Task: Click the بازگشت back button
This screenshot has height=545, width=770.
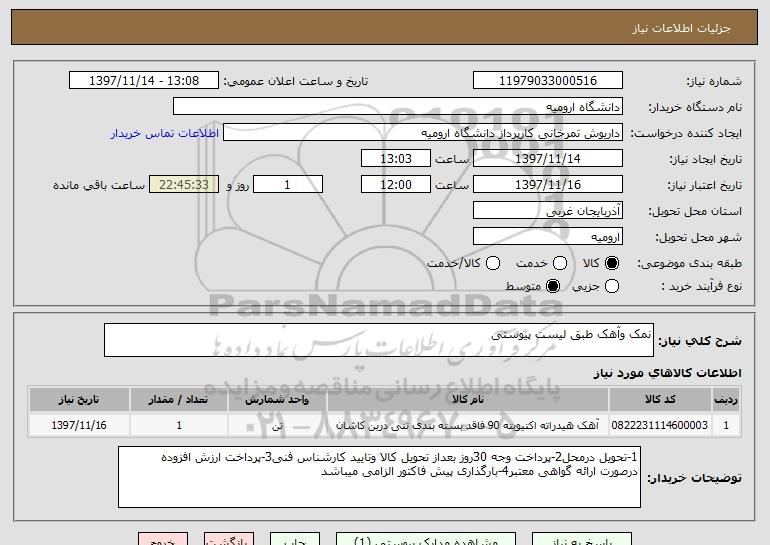Action: click(229, 539)
